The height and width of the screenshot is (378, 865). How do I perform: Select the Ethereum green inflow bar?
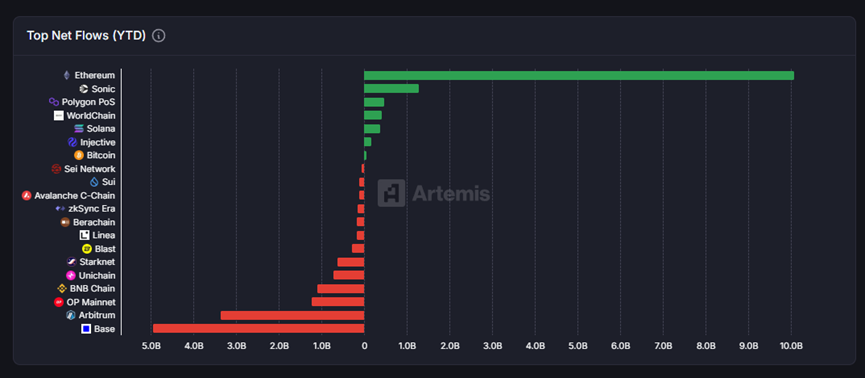(x=579, y=76)
